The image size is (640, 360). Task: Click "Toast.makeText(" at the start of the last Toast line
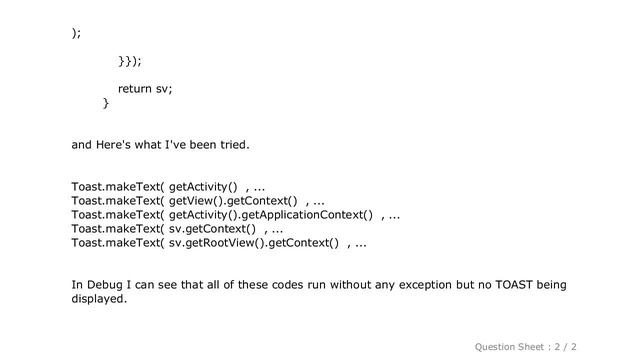118,243
